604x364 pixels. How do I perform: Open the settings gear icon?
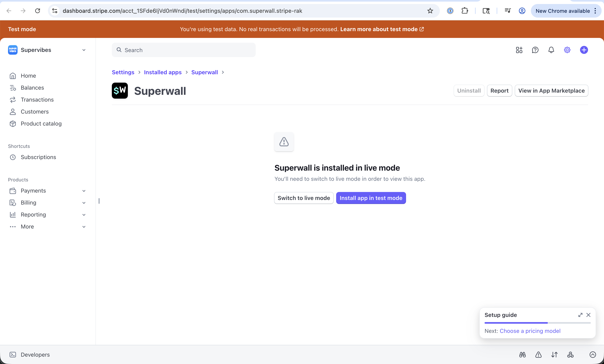click(x=567, y=50)
